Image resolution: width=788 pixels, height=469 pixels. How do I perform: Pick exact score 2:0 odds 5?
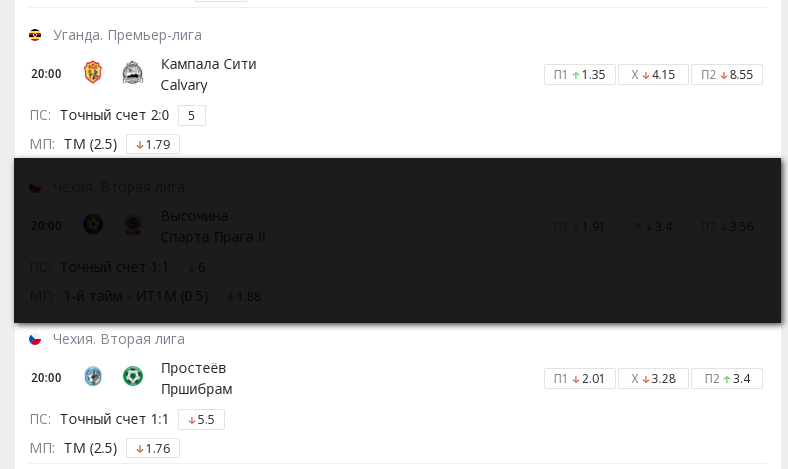click(x=191, y=115)
